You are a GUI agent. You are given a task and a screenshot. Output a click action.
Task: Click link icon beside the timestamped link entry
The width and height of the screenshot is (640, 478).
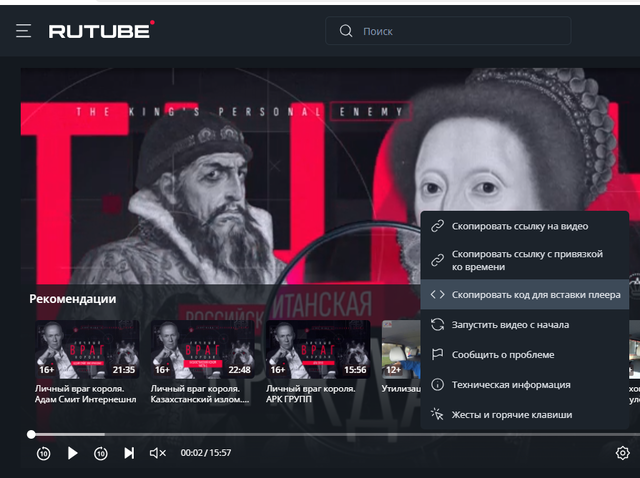(438, 260)
